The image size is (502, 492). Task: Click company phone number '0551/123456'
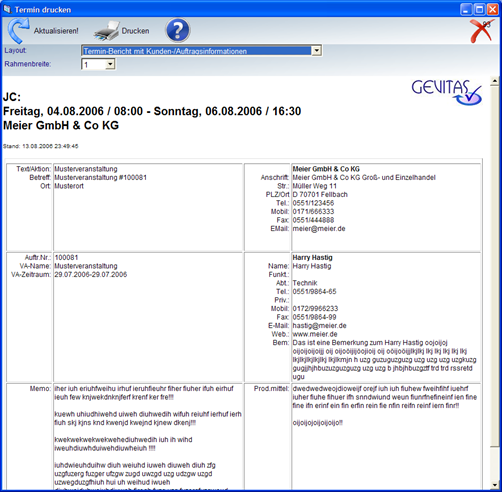(313, 203)
